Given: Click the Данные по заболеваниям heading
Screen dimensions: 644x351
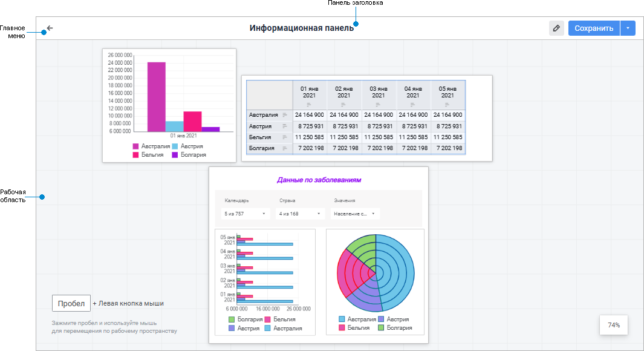Looking at the screenshot, I should 319,180.
